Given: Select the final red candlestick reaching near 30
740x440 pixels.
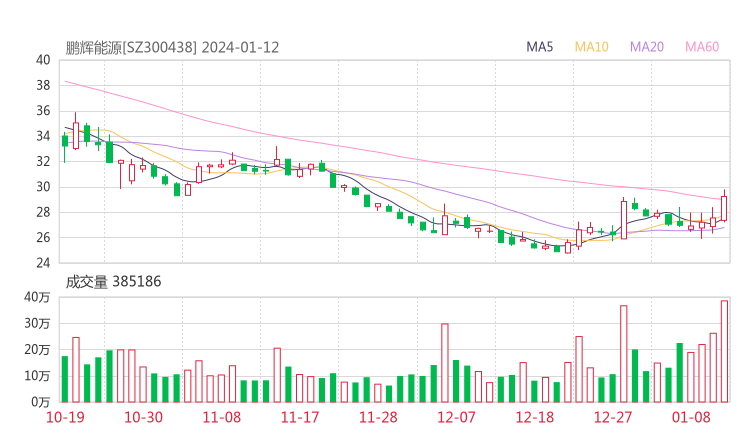Looking at the screenshot, I should pos(724,208).
